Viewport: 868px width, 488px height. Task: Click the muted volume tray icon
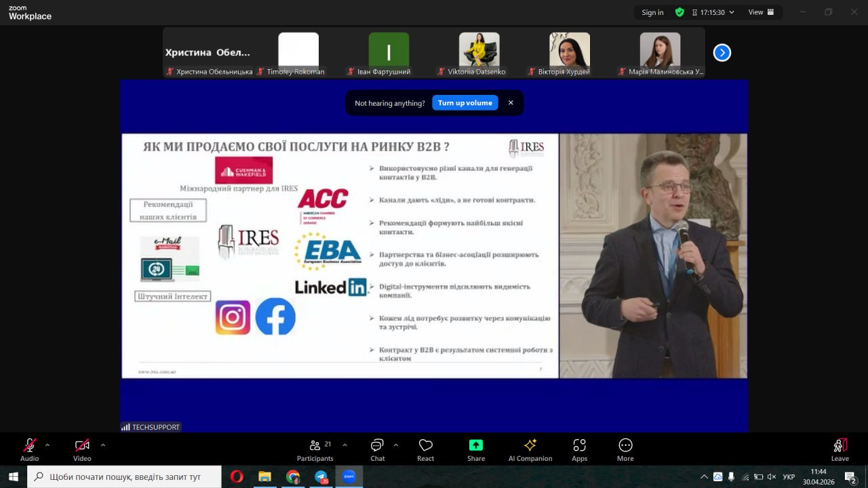[772, 476]
